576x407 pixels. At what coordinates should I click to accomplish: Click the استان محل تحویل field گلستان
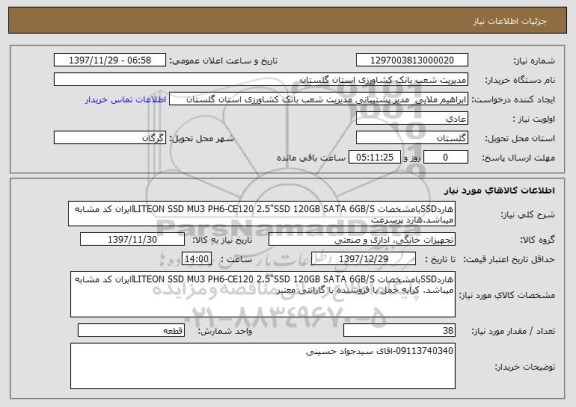[x=412, y=138]
